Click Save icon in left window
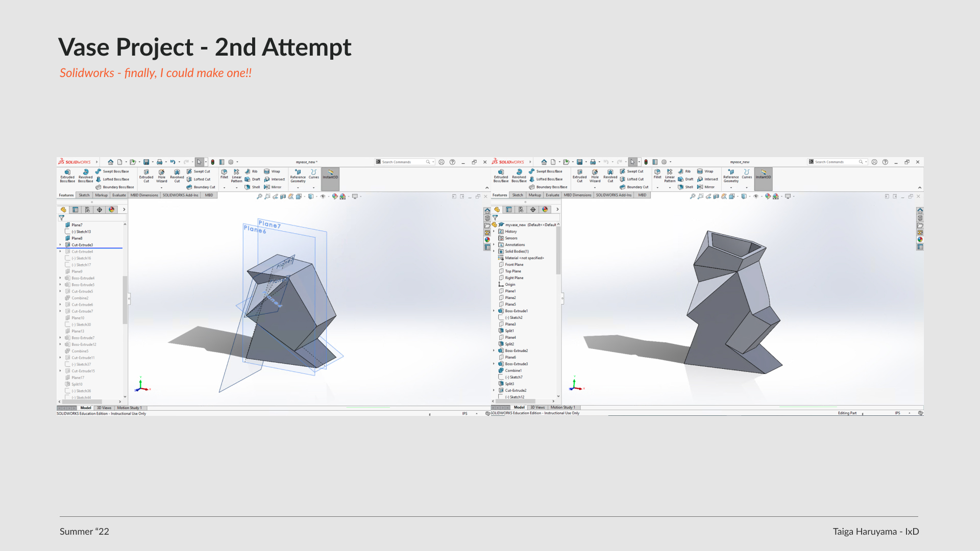The height and width of the screenshot is (551, 980). tap(146, 162)
